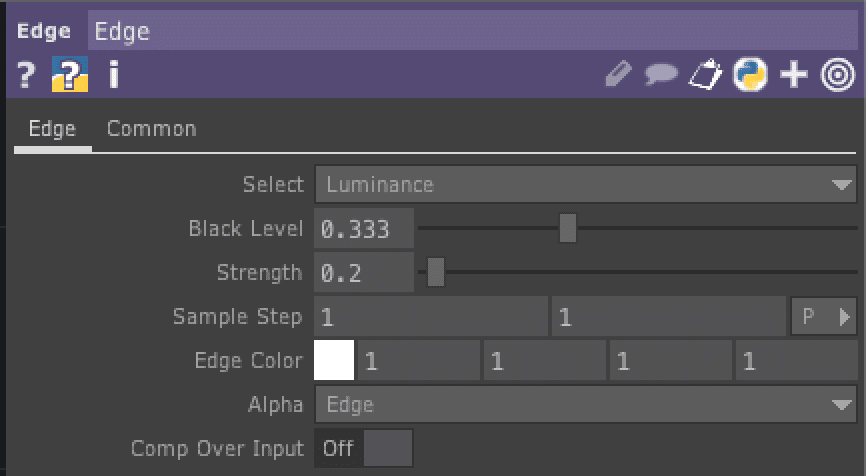Open the Select Luminance dropdown
Image resolution: width=866 pixels, height=476 pixels.
586,185
